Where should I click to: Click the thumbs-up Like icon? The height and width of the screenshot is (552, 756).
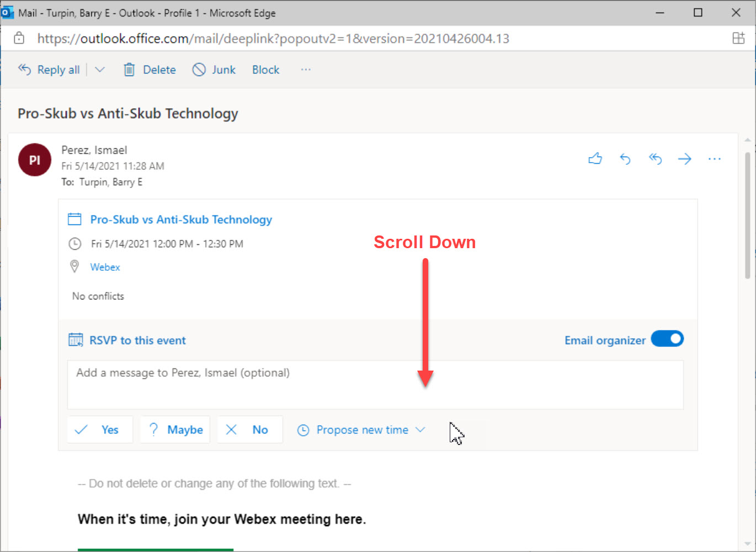(x=595, y=159)
